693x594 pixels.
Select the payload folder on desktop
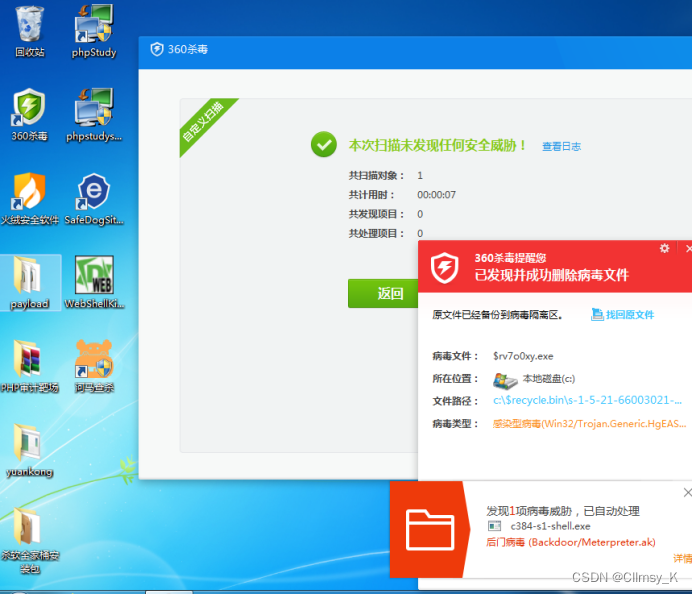[30, 283]
